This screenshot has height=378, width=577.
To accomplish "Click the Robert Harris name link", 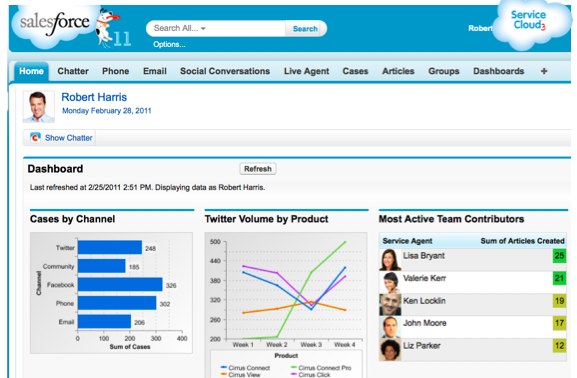I will tap(94, 97).
